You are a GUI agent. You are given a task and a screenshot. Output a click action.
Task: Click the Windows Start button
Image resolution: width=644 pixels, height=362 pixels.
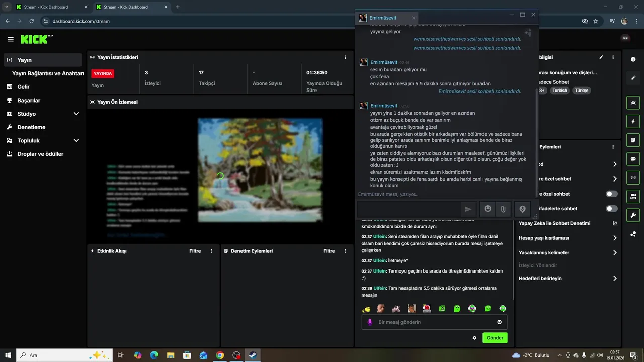(x=7, y=355)
